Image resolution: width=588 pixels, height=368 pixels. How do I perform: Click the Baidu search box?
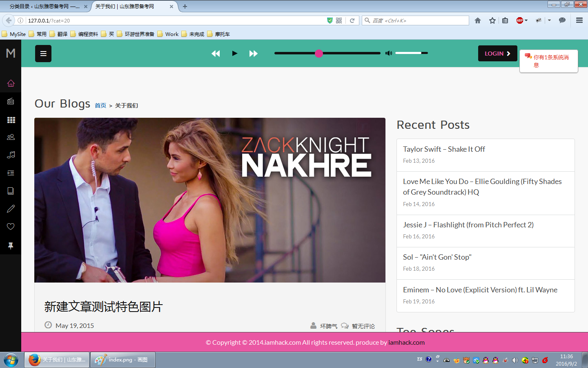416,20
